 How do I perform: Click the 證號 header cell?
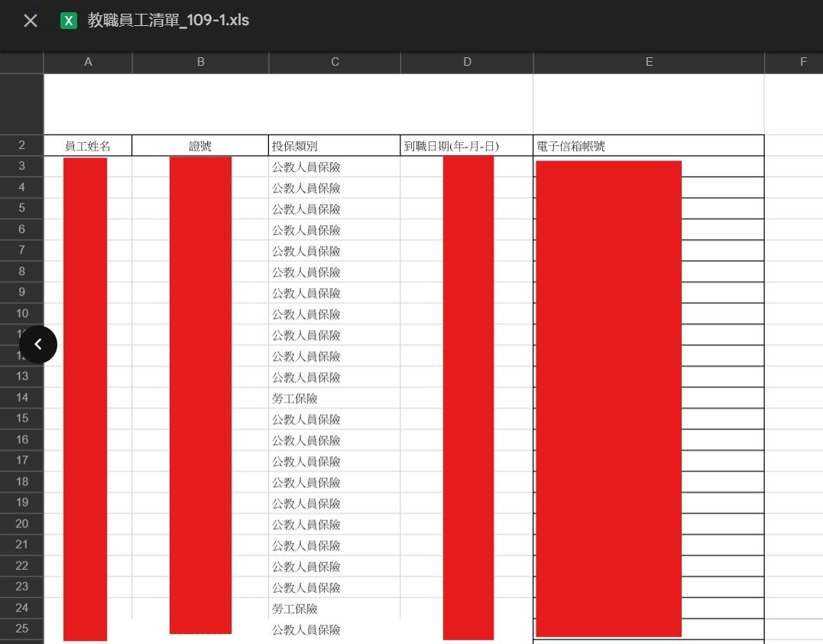pos(200,146)
